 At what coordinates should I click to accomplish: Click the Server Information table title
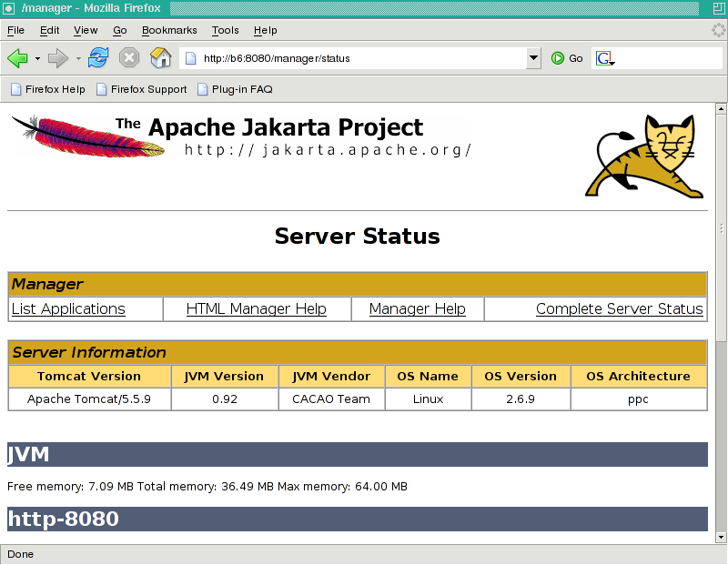88,352
